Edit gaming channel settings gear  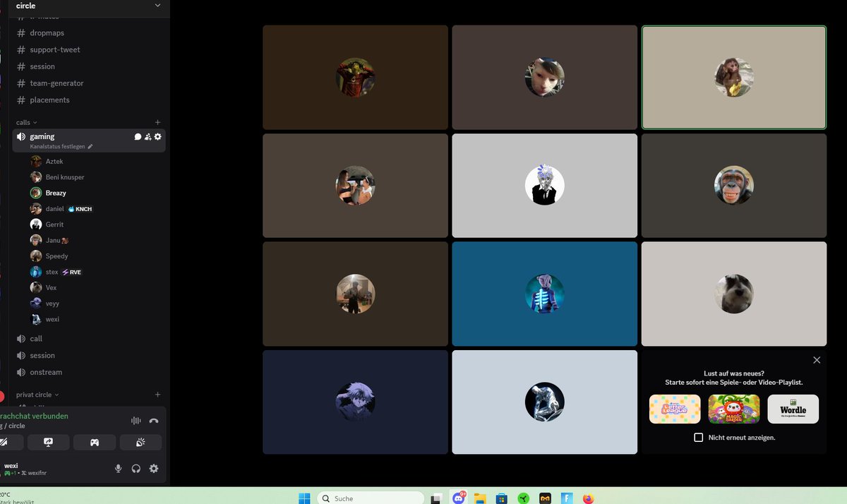[157, 137]
